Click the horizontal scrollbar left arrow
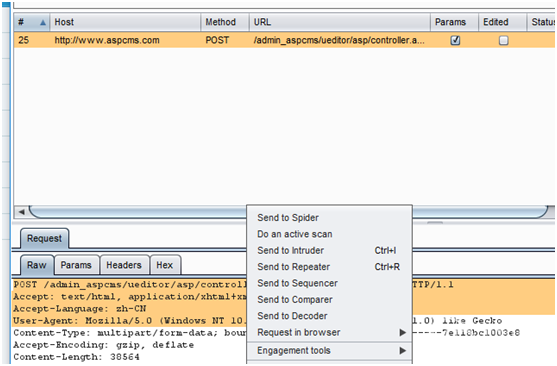557x366 pixels. pos(21,212)
